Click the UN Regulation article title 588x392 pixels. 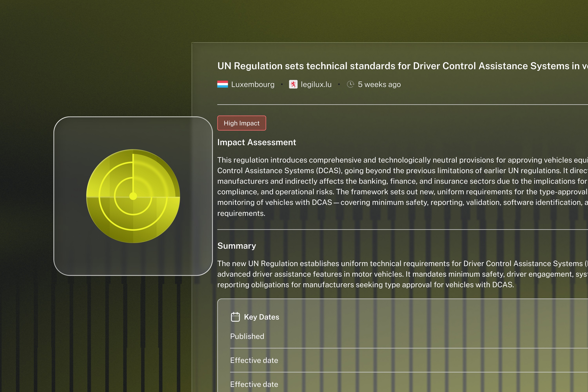coord(400,66)
